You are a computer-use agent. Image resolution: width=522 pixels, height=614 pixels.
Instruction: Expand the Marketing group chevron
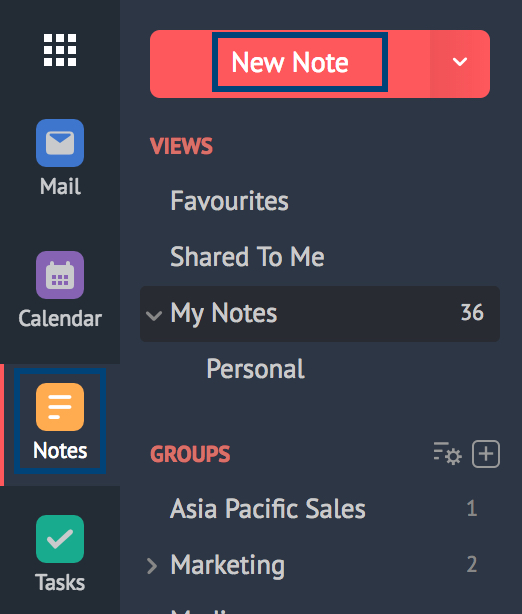click(x=152, y=565)
